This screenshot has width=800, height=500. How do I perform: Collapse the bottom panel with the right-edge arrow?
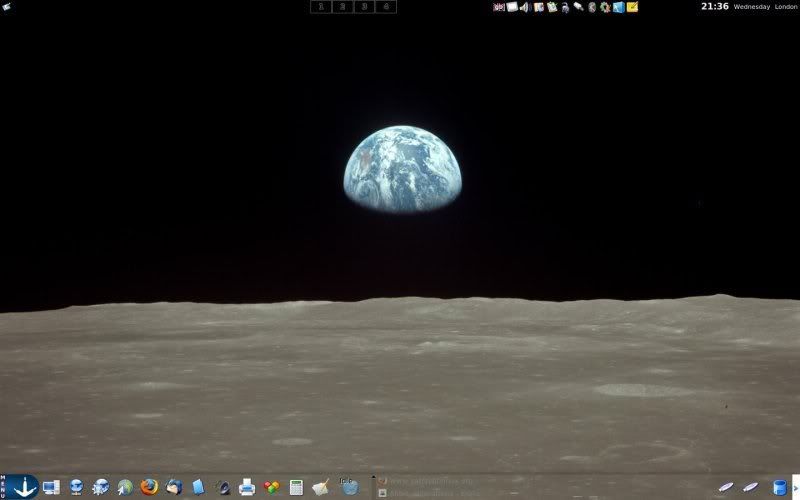pyautogui.click(x=796, y=487)
